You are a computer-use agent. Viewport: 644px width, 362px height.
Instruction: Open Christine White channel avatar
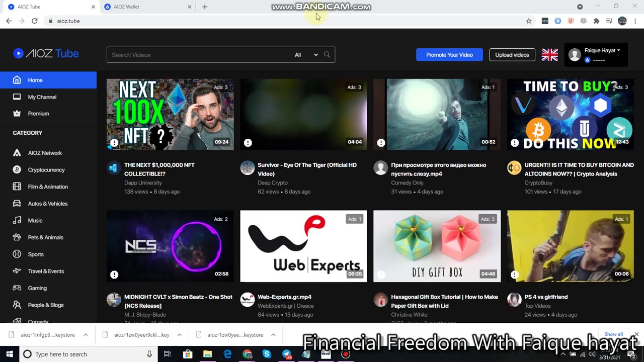pyautogui.click(x=381, y=300)
